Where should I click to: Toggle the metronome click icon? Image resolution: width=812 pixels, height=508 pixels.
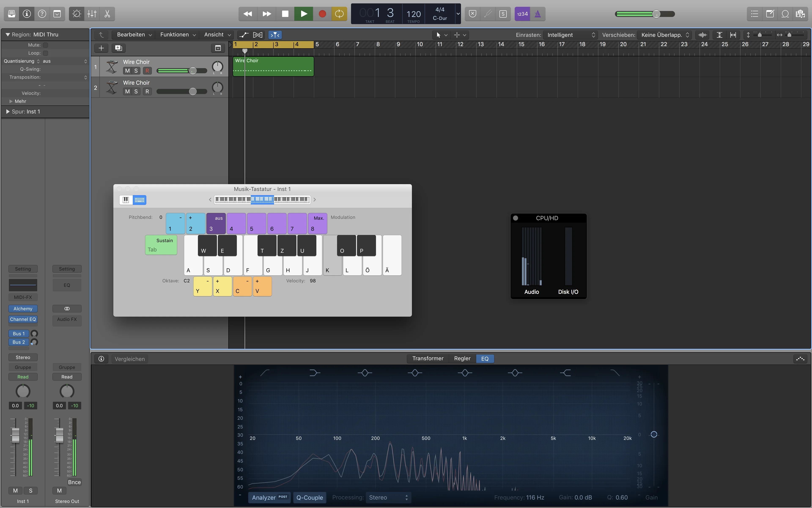(x=538, y=14)
